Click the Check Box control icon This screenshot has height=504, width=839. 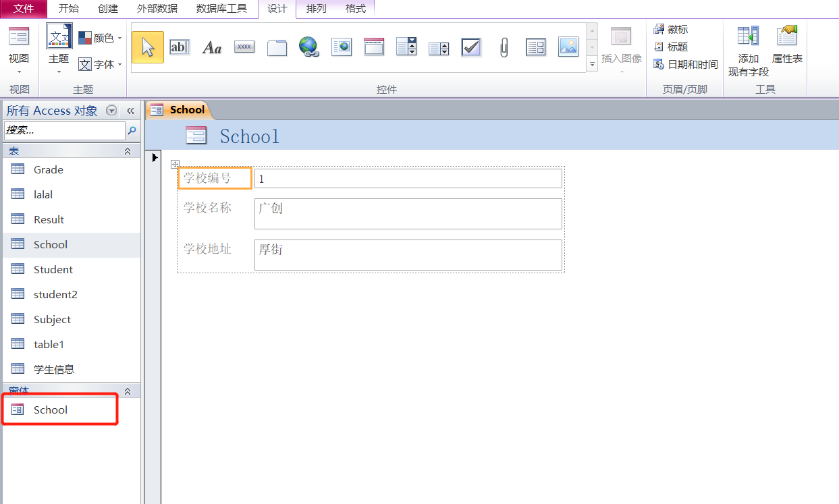pyautogui.click(x=471, y=47)
